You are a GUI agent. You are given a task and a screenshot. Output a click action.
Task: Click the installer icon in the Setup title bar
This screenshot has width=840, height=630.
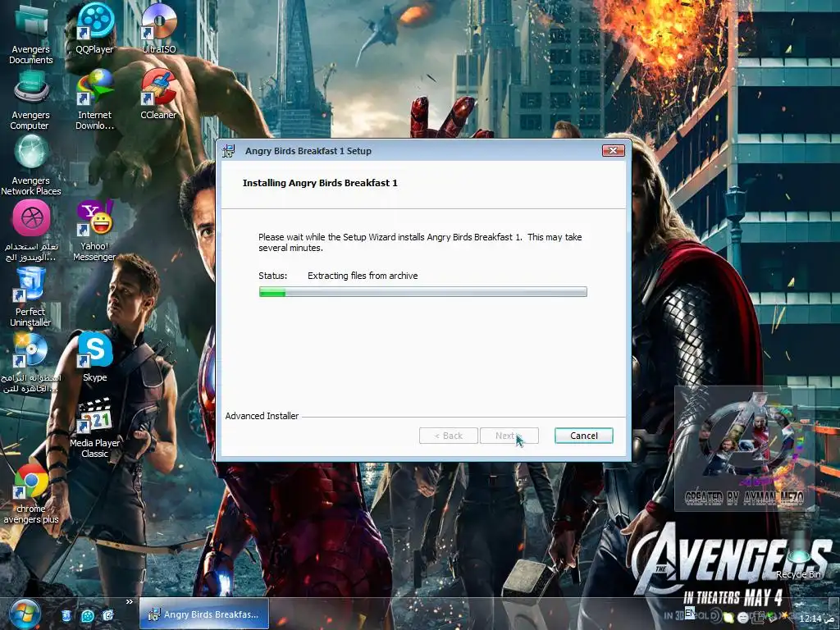230,151
